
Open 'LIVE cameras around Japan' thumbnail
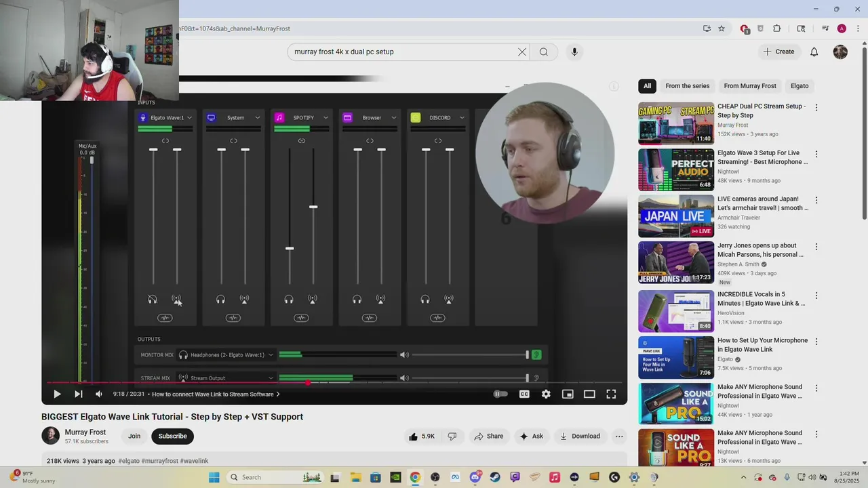tap(676, 216)
